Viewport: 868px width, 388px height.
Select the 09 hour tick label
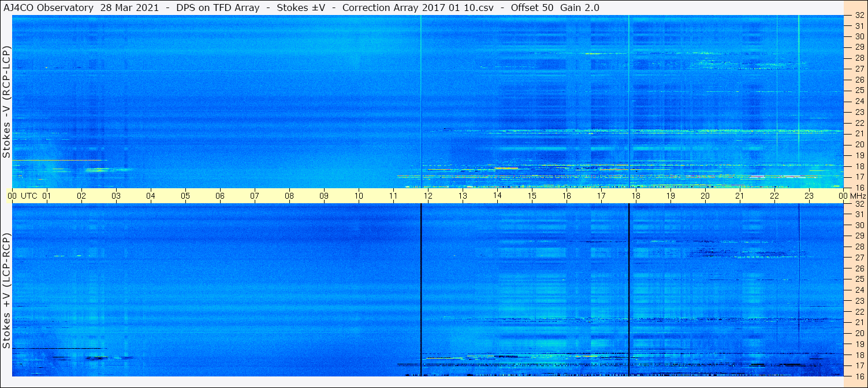click(x=324, y=196)
